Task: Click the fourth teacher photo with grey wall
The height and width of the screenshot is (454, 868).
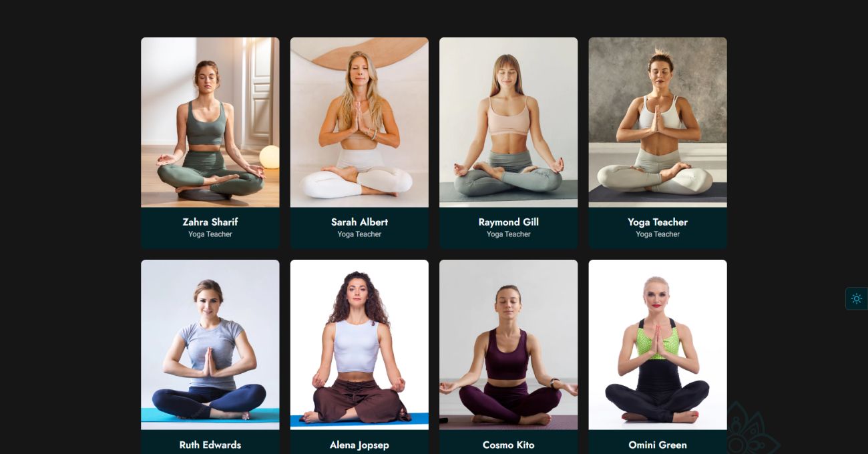Action: (x=658, y=122)
